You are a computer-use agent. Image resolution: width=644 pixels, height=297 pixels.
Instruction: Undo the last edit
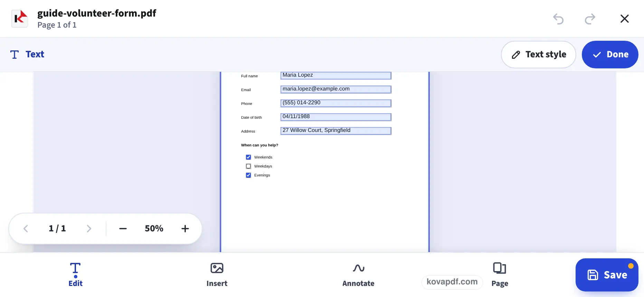(x=558, y=19)
